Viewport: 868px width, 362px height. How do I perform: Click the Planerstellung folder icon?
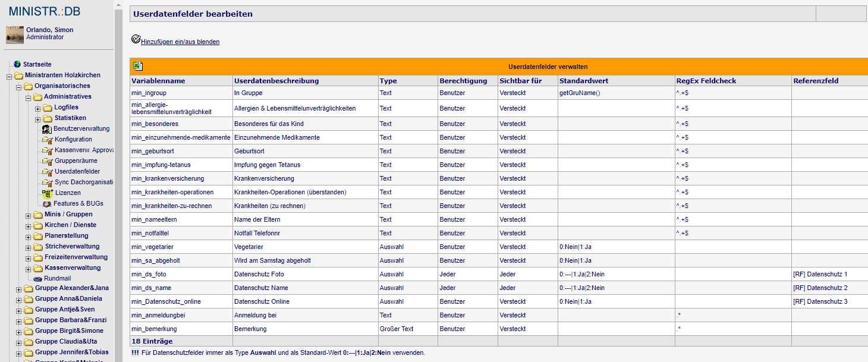[x=37, y=236]
